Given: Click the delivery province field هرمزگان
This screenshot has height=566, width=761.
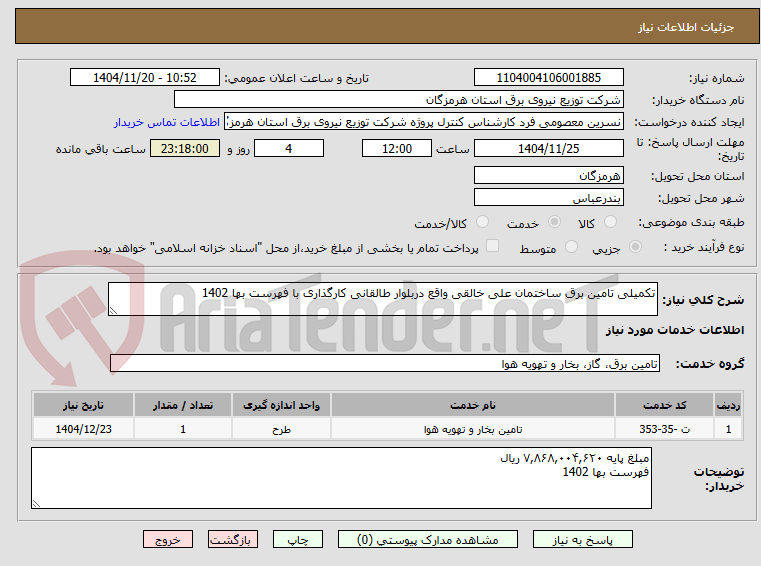Looking at the screenshot, I should coord(548,175).
